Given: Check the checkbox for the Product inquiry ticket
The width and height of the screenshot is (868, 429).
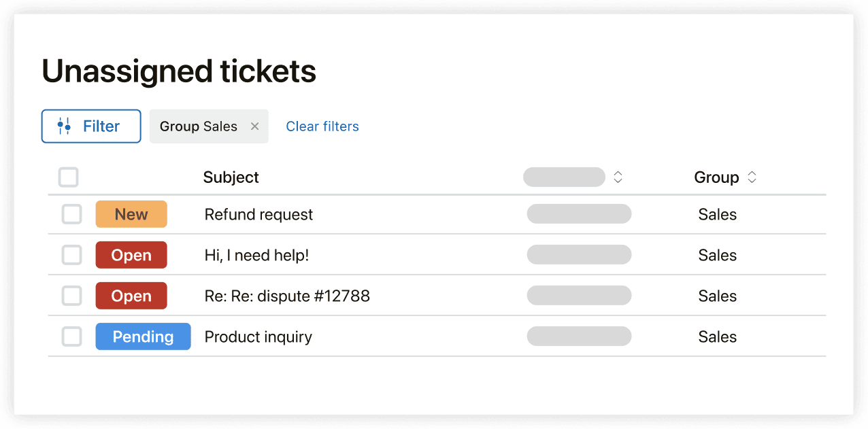Looking at the screenshot, I should point(71,337).
